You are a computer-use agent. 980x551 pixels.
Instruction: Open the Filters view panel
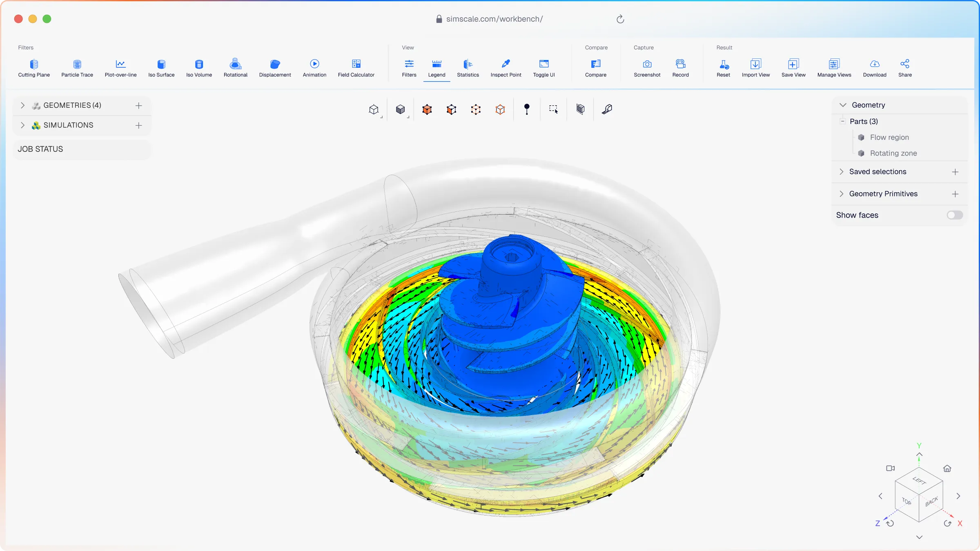click(x=409, y=68)
